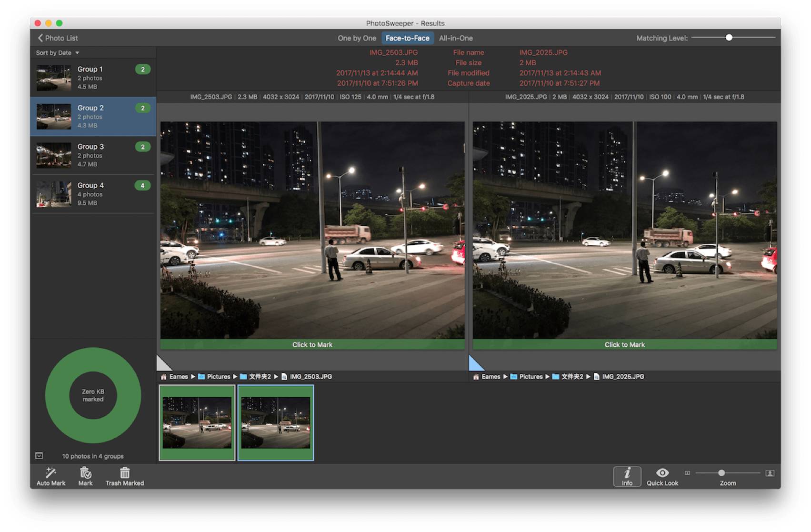Switch to One by One view

[x=357, y=38]
